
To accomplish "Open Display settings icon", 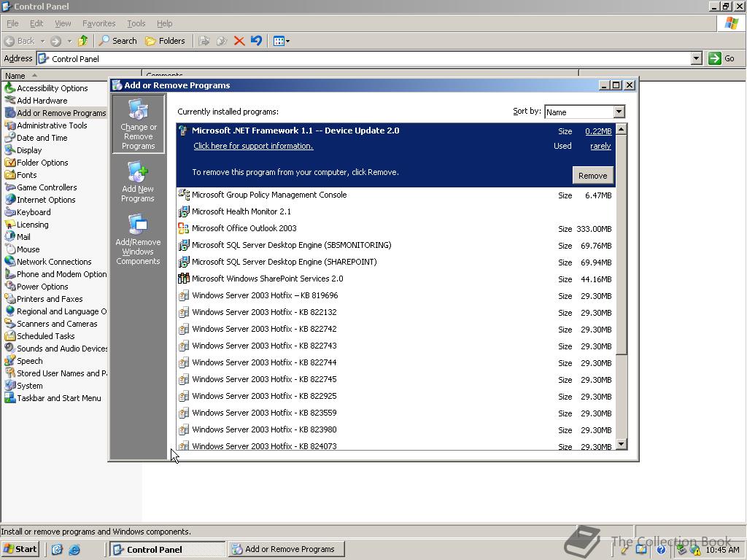I will 9,150.
